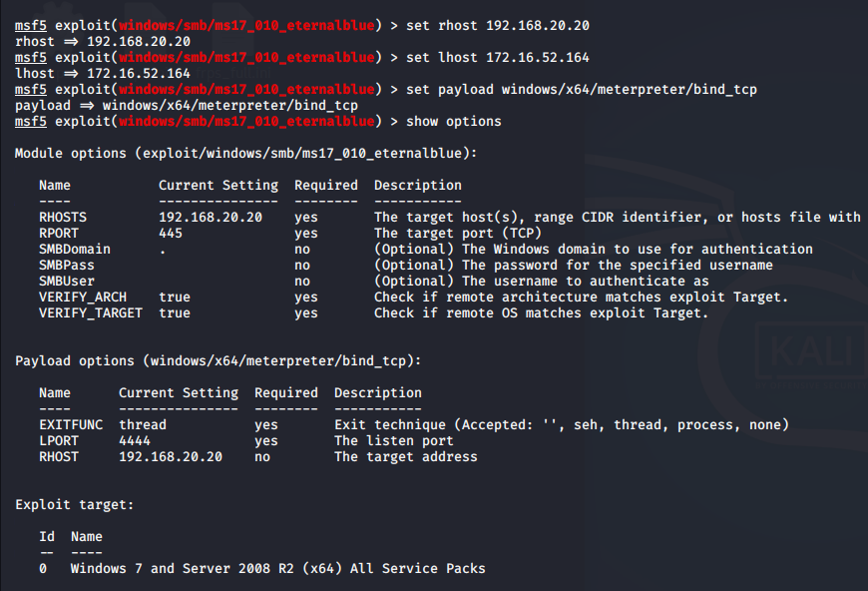Click the SMBUser option name
868x591 pixels.
pos(67,282)
